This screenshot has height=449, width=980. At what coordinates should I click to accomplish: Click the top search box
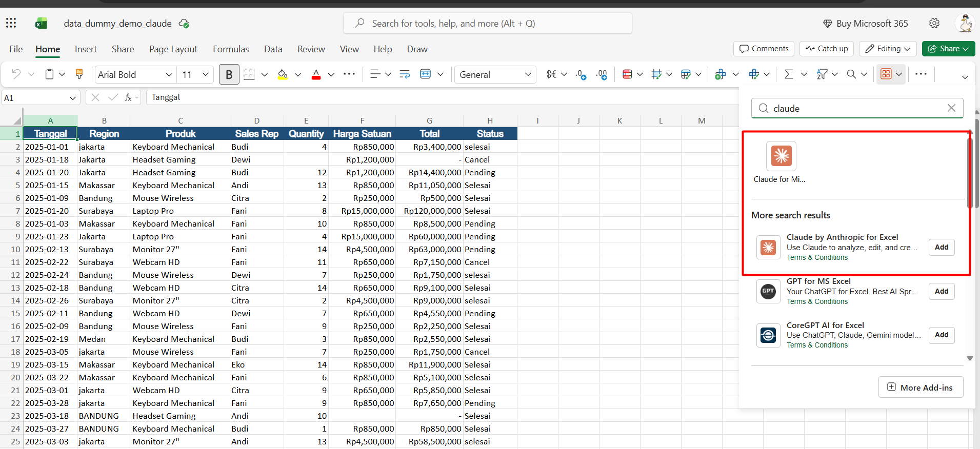click(488, 24)
